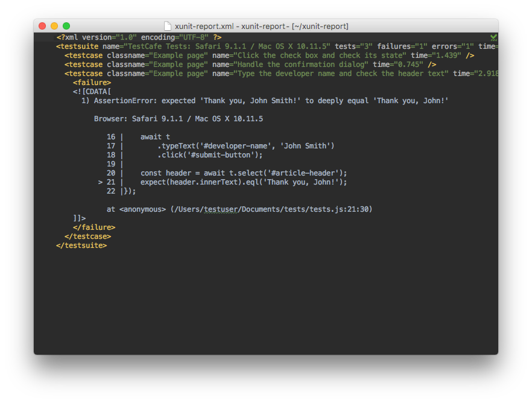Click the 'time="1.439"' attribute value
This screenshot has width=532, height=403.
coord(436,56)
